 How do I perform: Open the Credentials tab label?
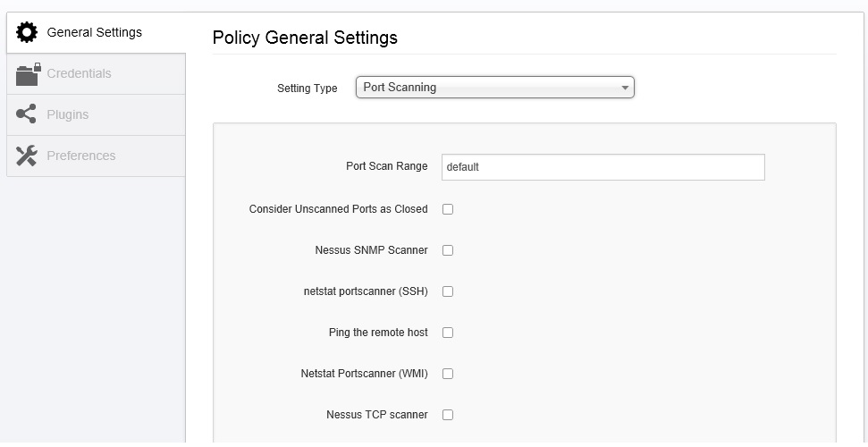tap(79, 74)
